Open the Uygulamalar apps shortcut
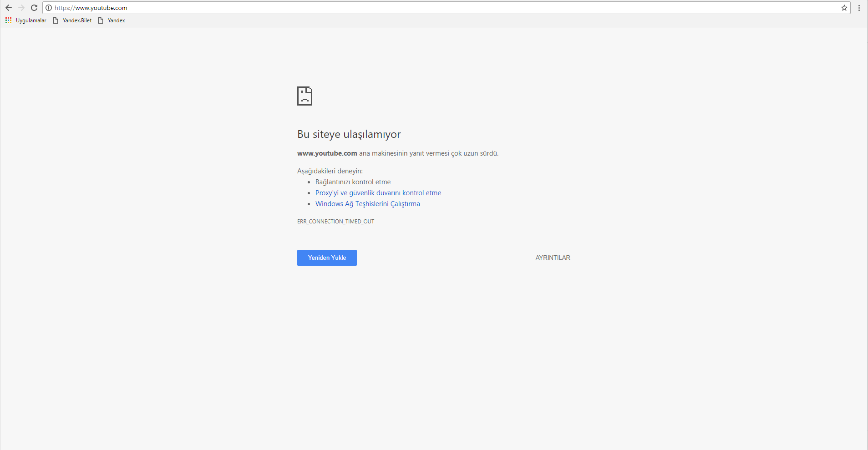This screenshot has width=868, height=450. click(26, 20)
